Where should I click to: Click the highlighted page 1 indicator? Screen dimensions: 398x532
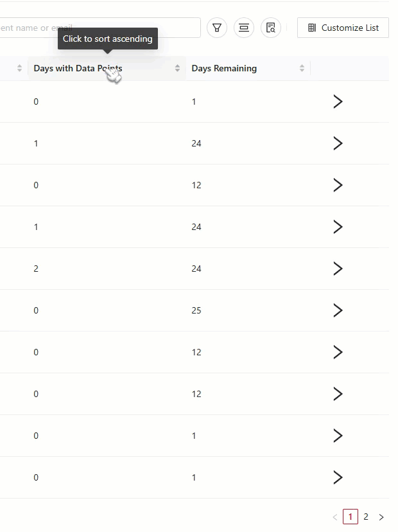pos(350,516)
